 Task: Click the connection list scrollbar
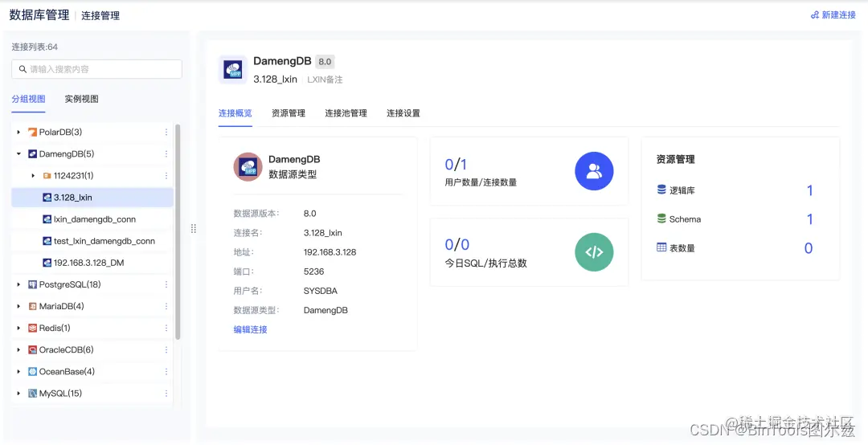(x=178, y=232)
